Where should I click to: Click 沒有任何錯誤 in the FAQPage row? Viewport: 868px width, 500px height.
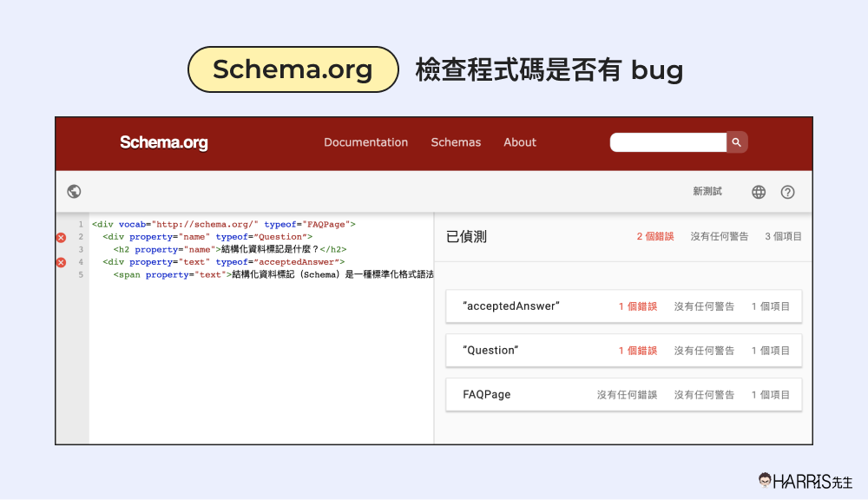pyautogui.click(x=627, y=395)
